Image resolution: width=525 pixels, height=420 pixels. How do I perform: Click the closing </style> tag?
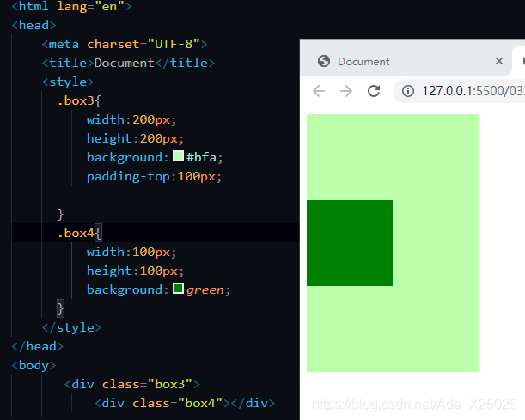point(71,327)
